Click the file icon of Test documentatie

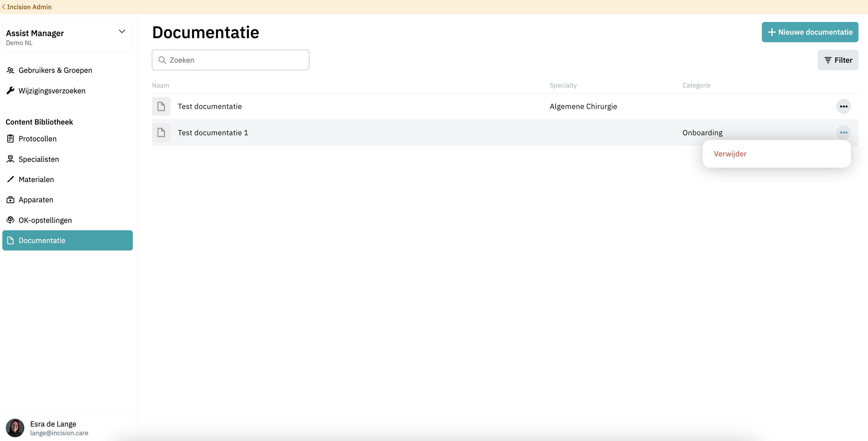click(x=161, y=106)
